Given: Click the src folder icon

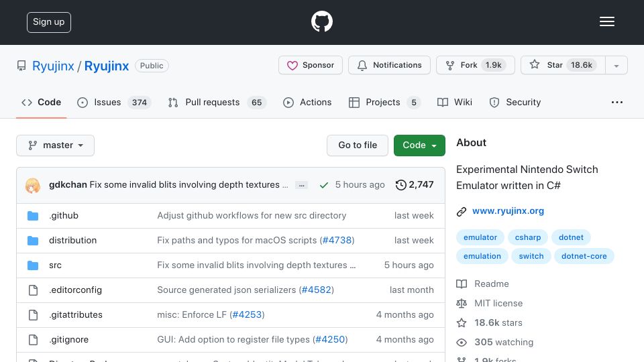Looking at the screenshot, I should point(33,265).
